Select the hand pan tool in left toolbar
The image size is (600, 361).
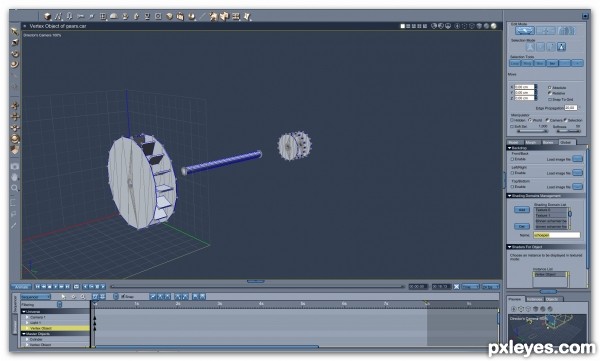pos(15,177)
